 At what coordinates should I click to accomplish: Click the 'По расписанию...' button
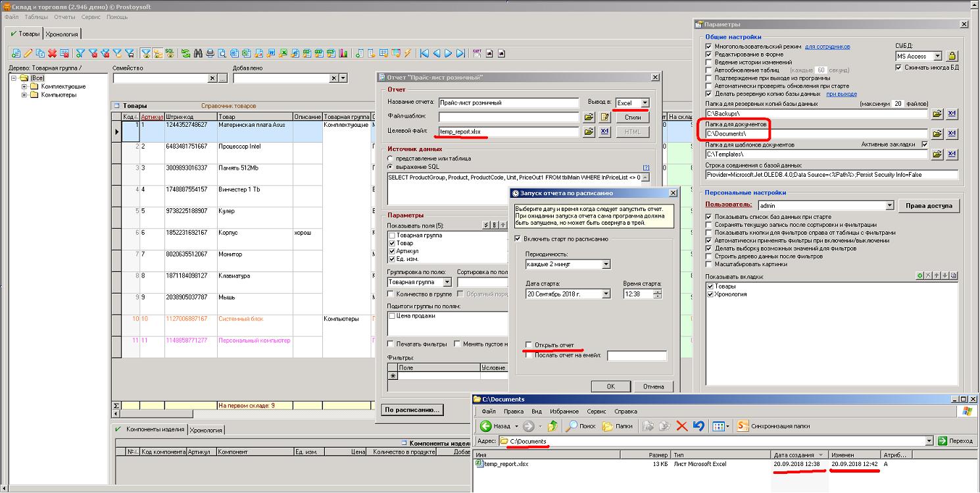413,410
